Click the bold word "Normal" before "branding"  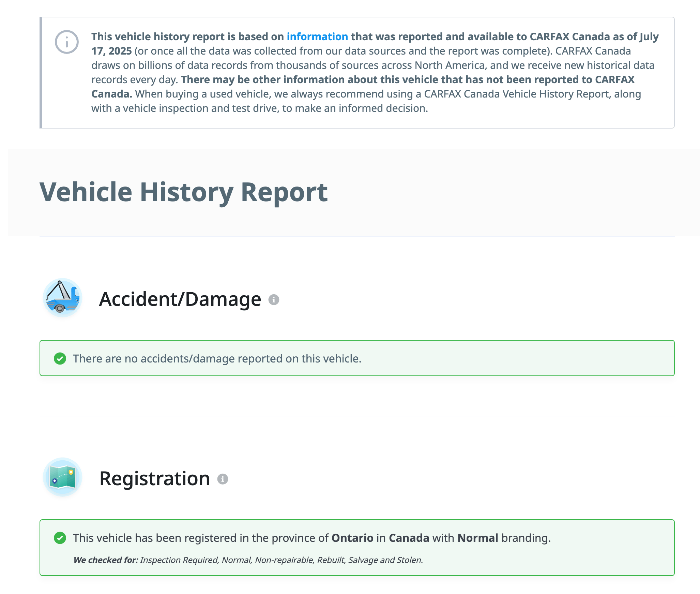(x=478, y=538)
